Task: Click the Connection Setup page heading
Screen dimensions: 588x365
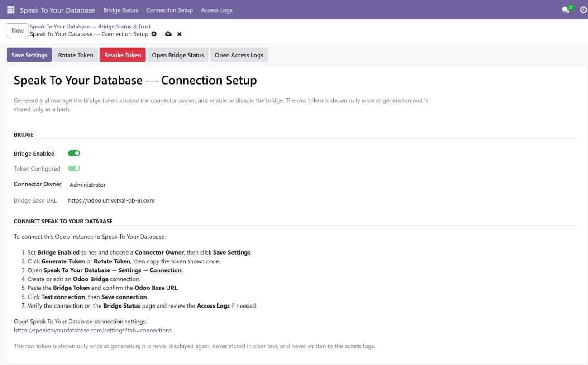Action: 135,80
